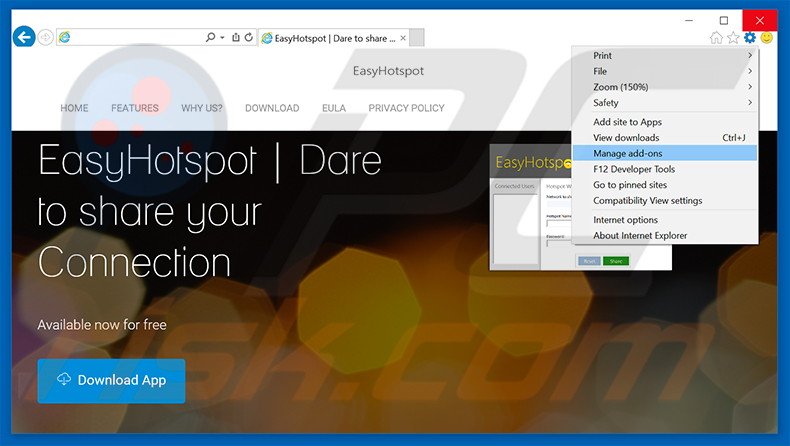The height and width of the screenshot is (446, 790).
Task: Open the Print submenu
Action: (x=665, y=55)
